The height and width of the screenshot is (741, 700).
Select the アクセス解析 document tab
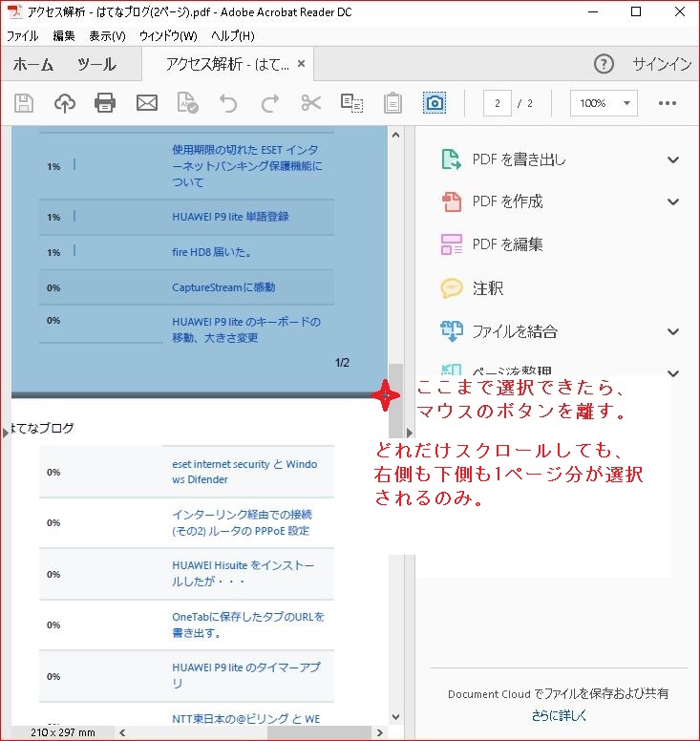227,64
